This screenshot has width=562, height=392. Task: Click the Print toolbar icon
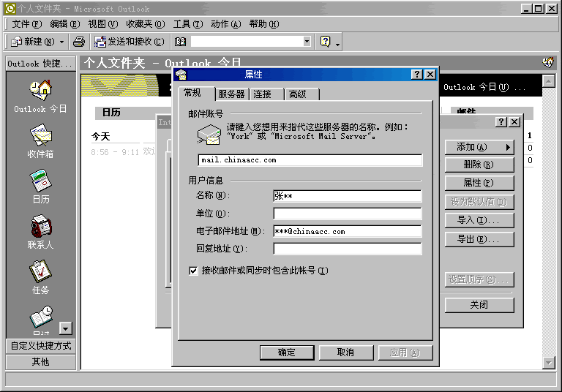[x=79, y=42]
